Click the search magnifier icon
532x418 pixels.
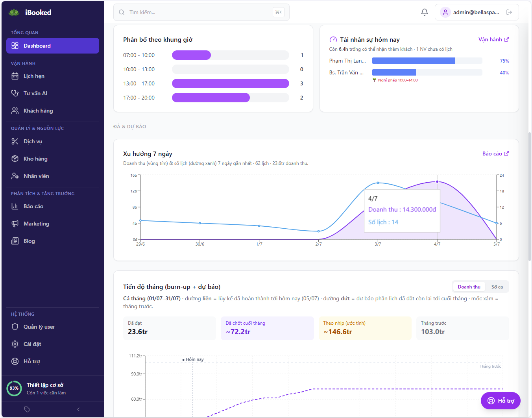coord(122,12)
